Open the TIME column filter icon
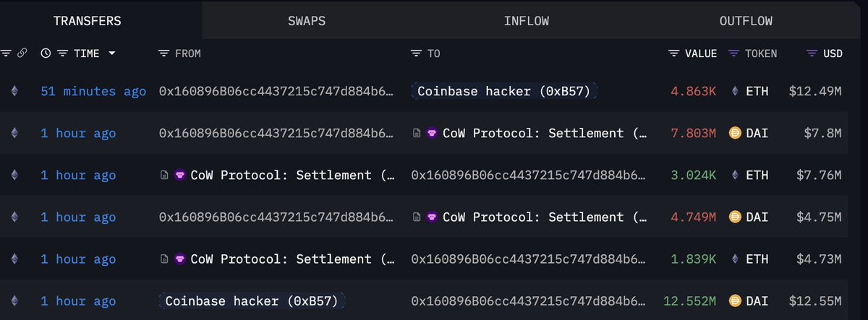This screenshot has width=868, height=320. click(x=62, y=53)
